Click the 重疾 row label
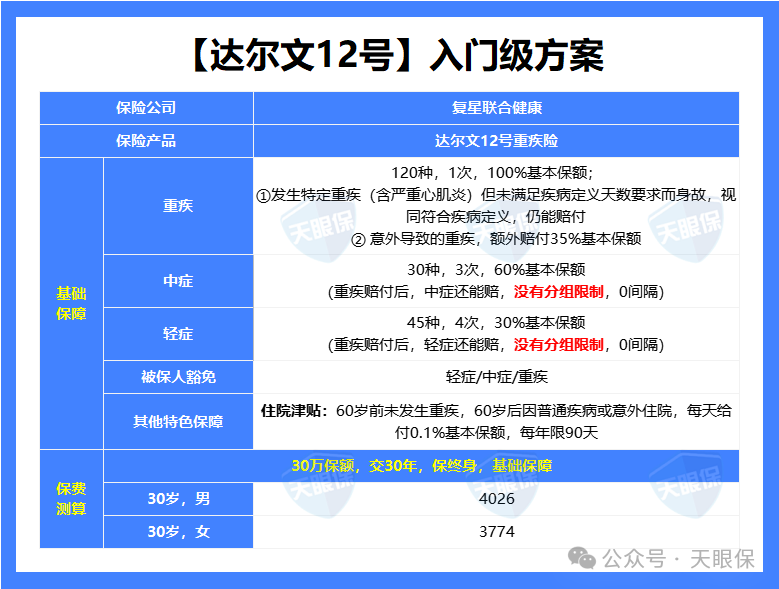The image size is (779, 589). point(178,206)
